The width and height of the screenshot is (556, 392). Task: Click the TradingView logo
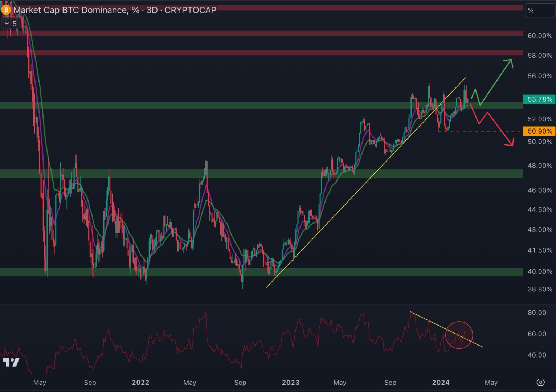coord(11,362)
